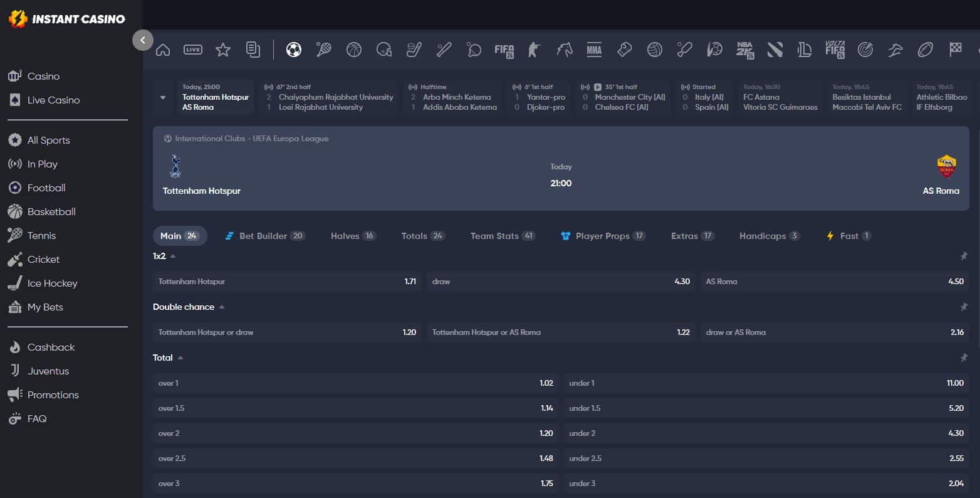Select table tennis paddle icon
Image resolution: width=980 pixels, height=498 pixels.
click(x=474, y=50)
